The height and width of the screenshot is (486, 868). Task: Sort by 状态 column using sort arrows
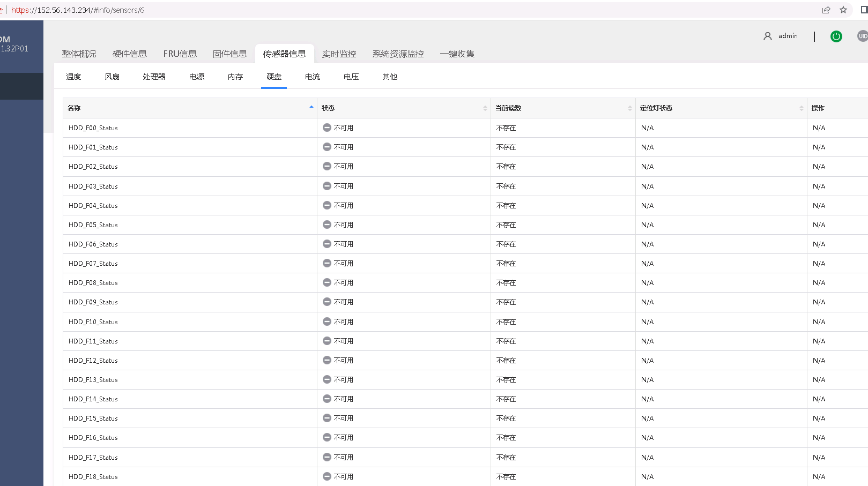[x=485, y=108]
